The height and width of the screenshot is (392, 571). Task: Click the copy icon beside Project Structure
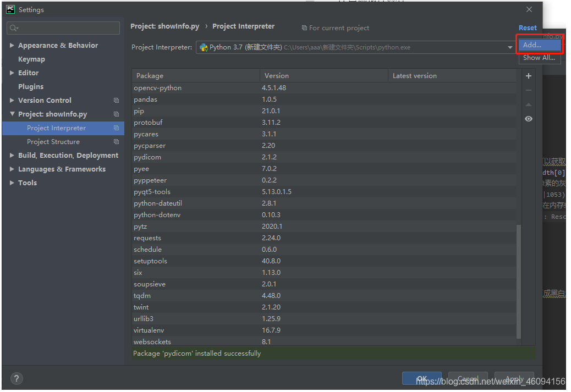116,142
